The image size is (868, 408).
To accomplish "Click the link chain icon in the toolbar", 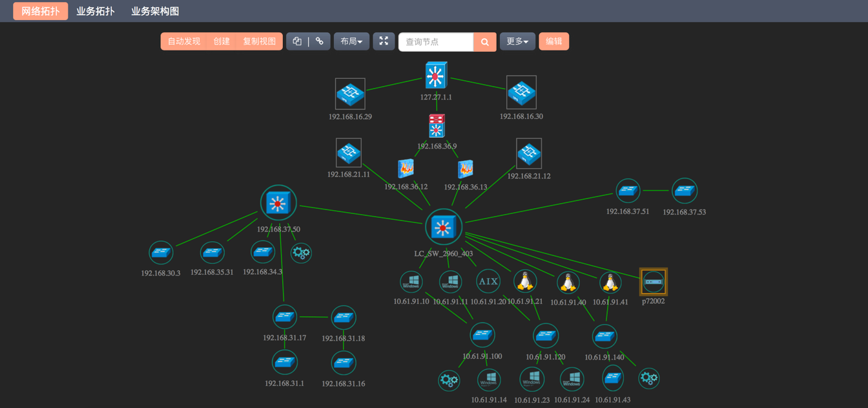I will (x=320, y=41).
